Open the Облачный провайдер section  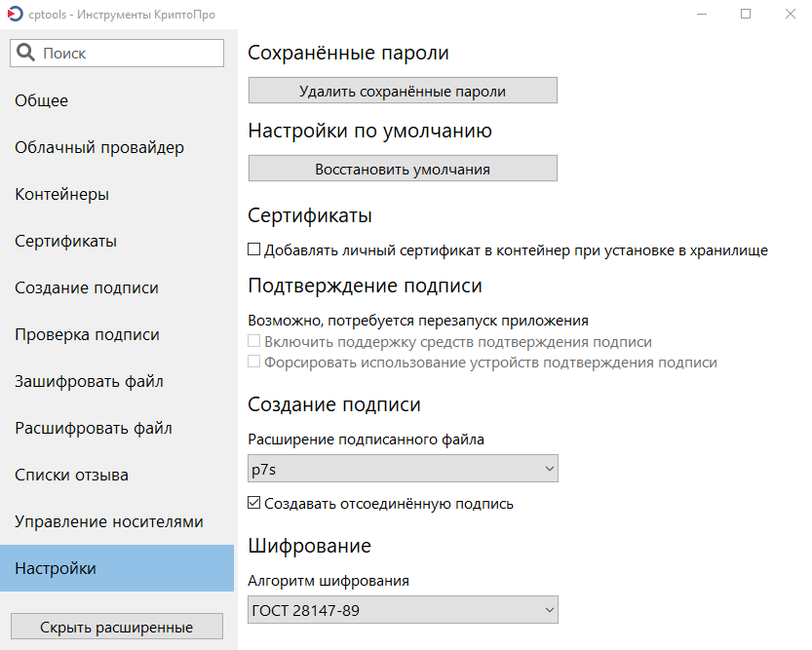coord(99,147)
